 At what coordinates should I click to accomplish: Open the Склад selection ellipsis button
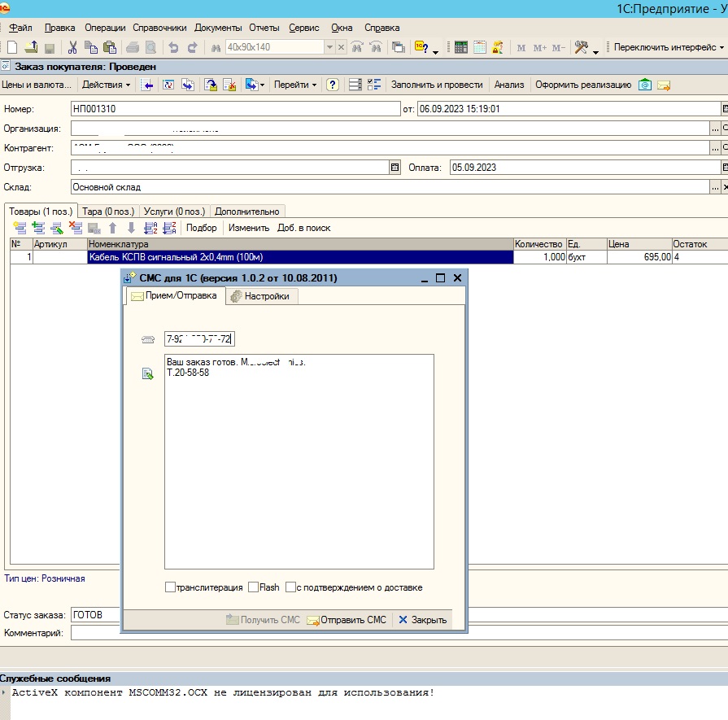click(x=715, y=187)
